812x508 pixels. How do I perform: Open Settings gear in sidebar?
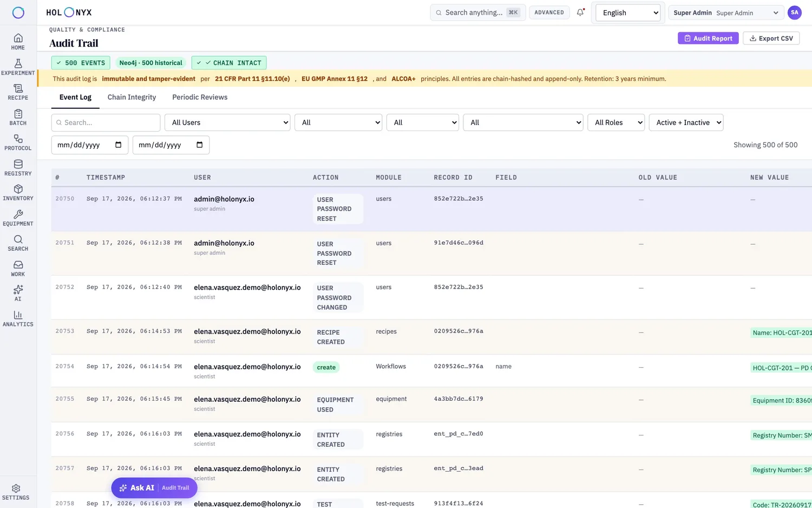tap(16, 492)
